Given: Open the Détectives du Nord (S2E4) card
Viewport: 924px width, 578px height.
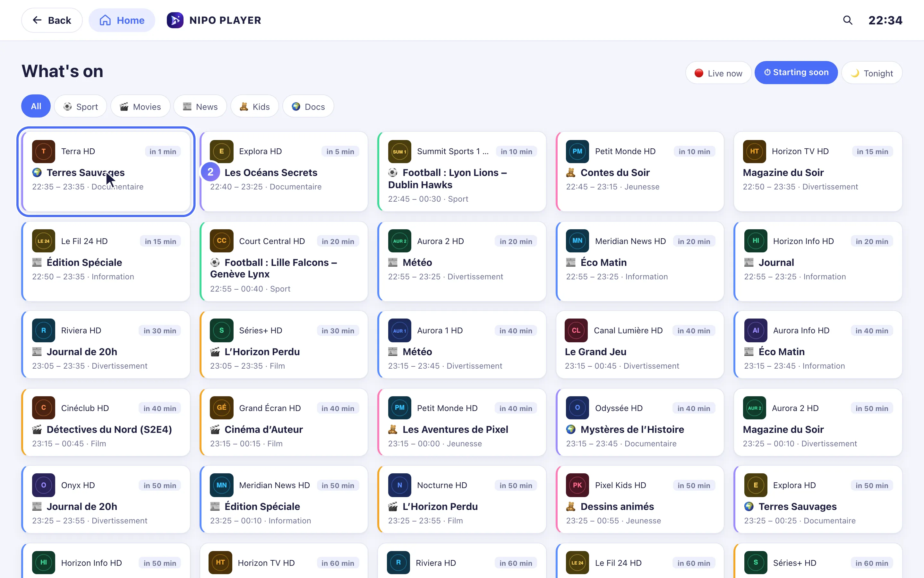Looking at the screenshot, I should (x=106, y=422).
